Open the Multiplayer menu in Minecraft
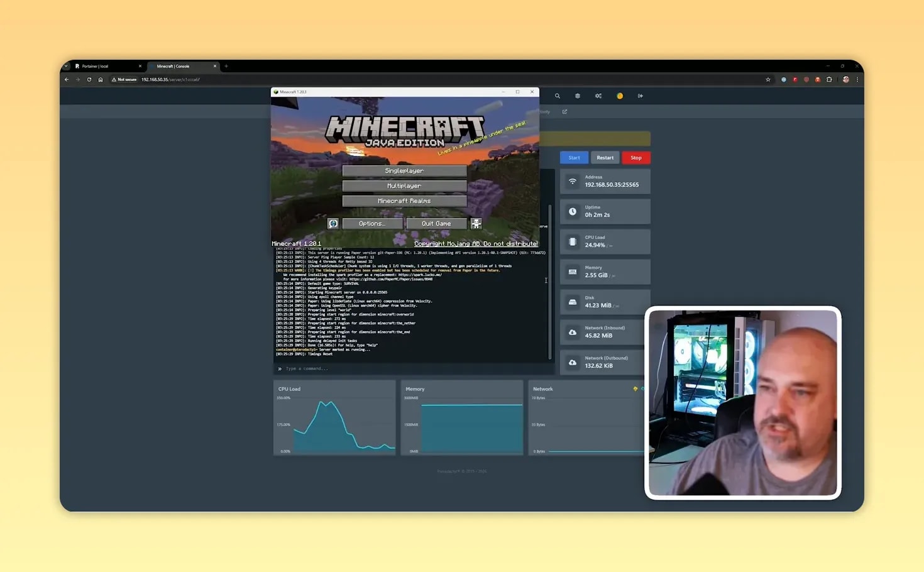 point(404,186)
